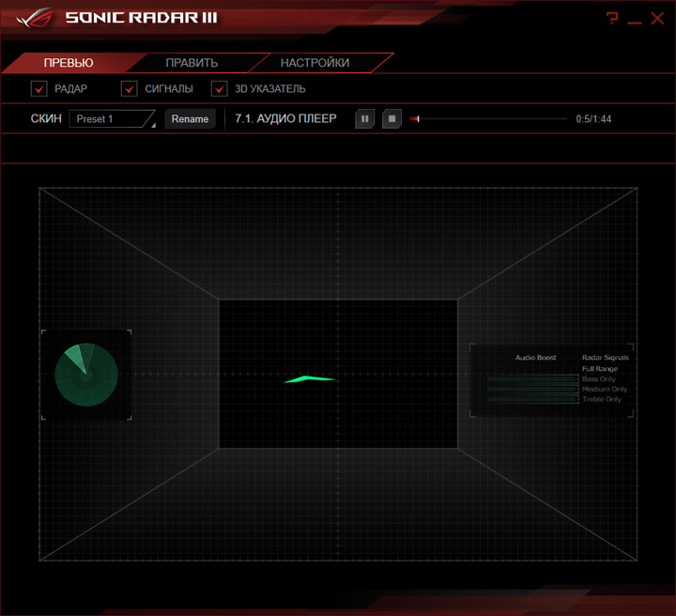Click the green circular radar widget
The height and width of the screenshot is (616, 676).
click(86, 375)
